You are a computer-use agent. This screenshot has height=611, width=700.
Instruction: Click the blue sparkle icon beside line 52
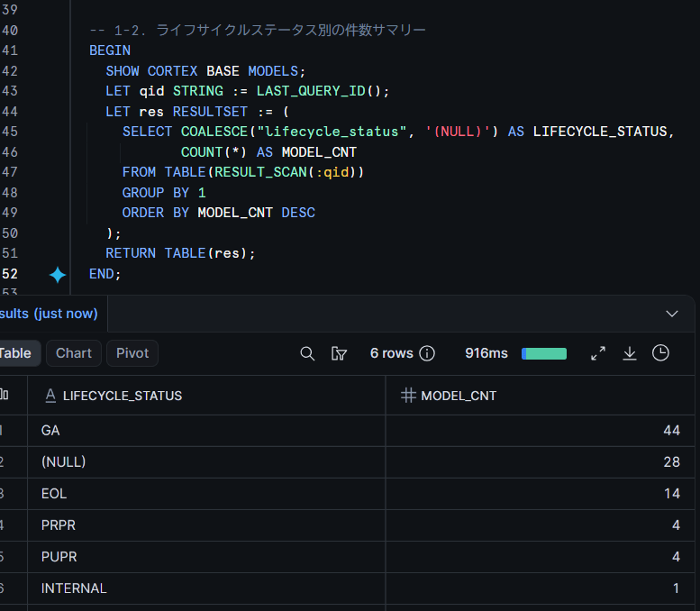point(58,275)
